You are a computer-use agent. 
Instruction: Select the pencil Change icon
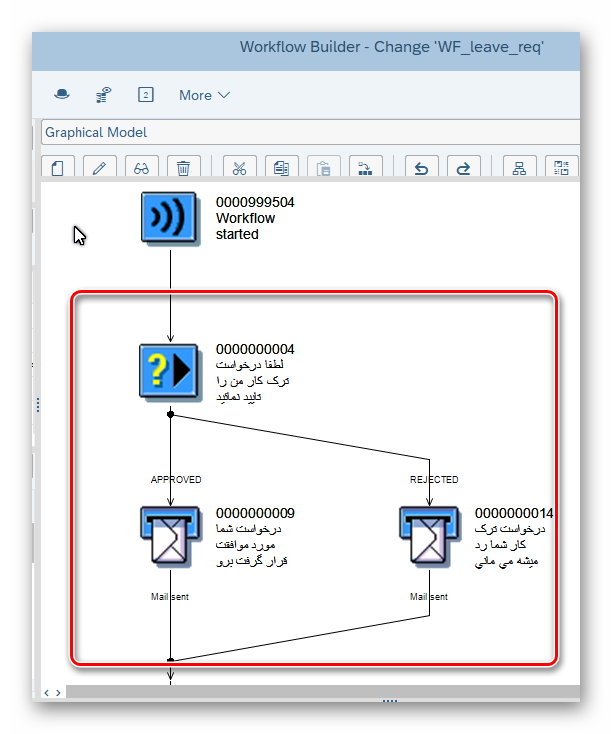pos(99,168)
